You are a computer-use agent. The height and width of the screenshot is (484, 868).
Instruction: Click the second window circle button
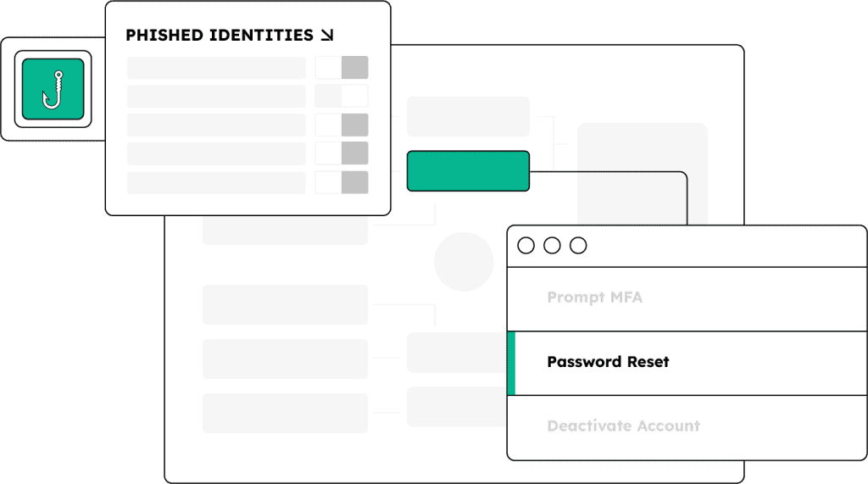tap(552, 246)
